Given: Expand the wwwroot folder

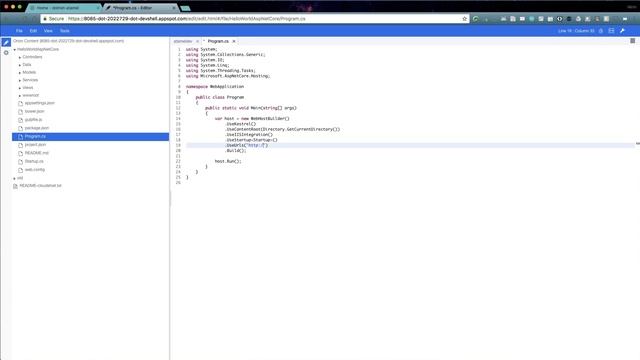Looking at the screenshot, I should click(x=20, y=96).
